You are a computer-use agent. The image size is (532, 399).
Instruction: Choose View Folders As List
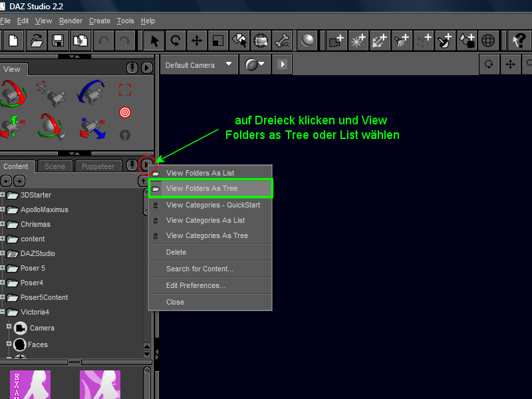[210, 173]
